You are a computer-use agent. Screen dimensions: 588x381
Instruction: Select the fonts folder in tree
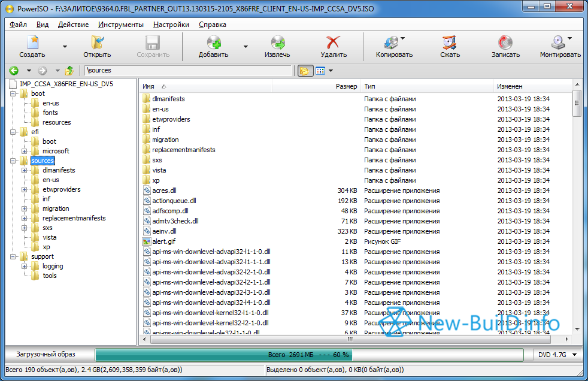tap(50, 113)
